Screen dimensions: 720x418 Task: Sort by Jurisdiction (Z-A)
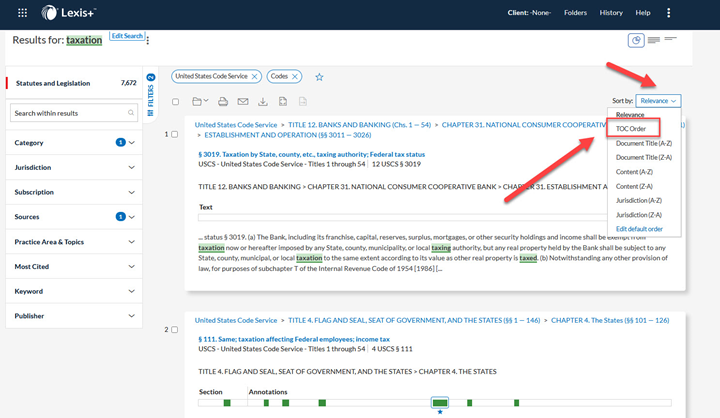(x=639, y=215)
